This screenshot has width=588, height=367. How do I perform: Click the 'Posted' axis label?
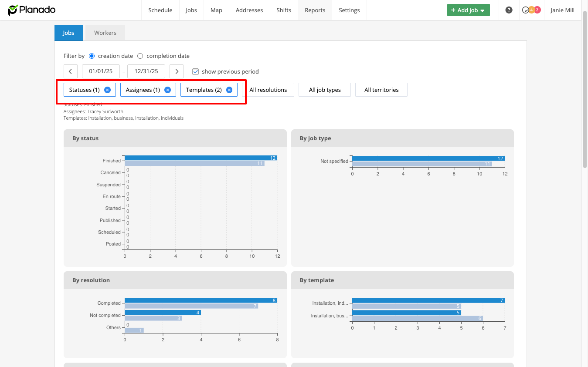tap(113, 244)
